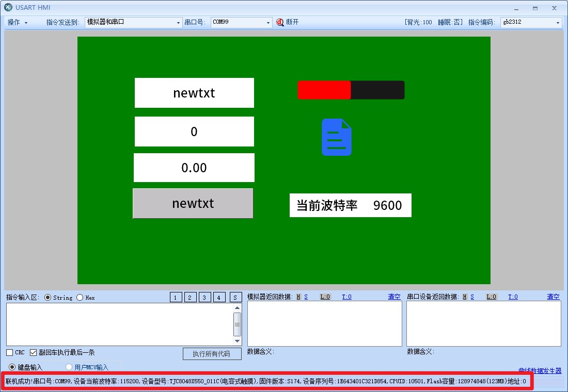
Task: Uncheck 敲回车执行最后一条 checkbox
Action: click(x=34, y=353)
